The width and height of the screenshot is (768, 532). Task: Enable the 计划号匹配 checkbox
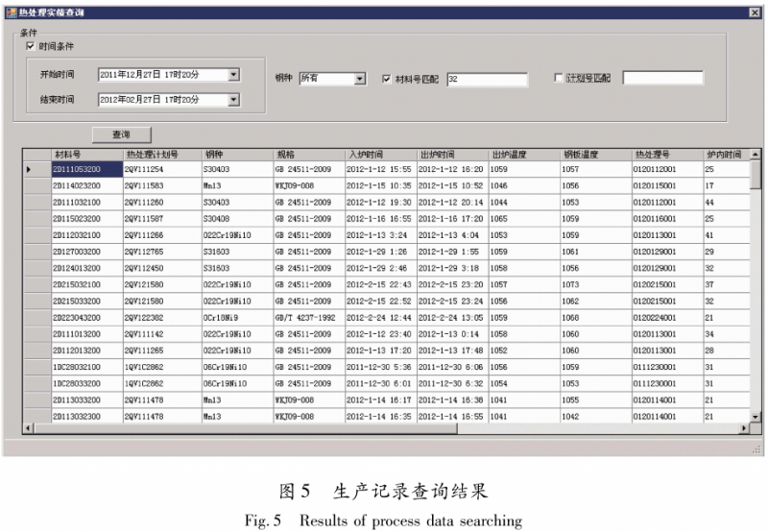pos(560,79)
